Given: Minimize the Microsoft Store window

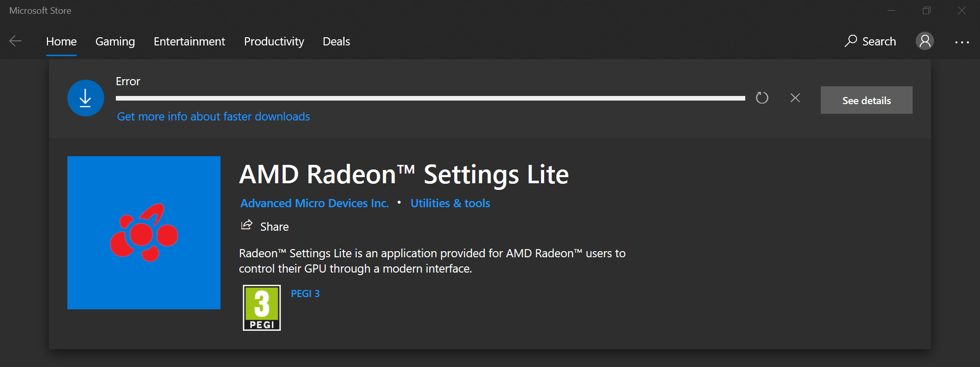Looking at the screenshot, I should [892, 11].
